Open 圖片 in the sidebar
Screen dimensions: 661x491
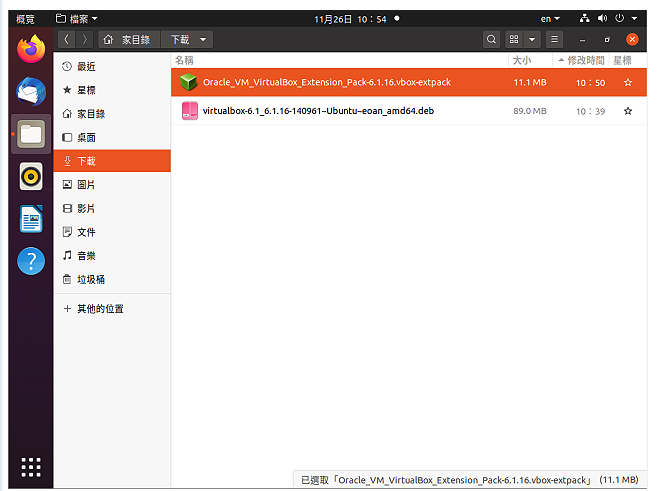(x=112, y=185)
